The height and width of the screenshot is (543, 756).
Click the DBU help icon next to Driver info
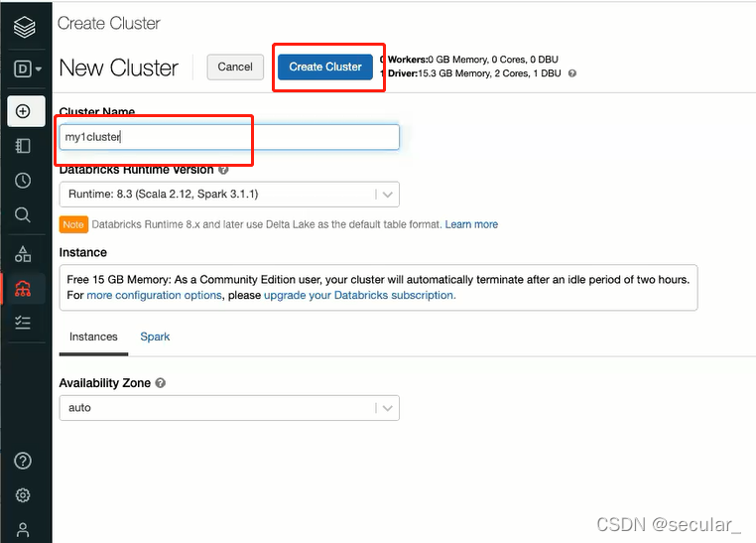(x=572, y=73)
